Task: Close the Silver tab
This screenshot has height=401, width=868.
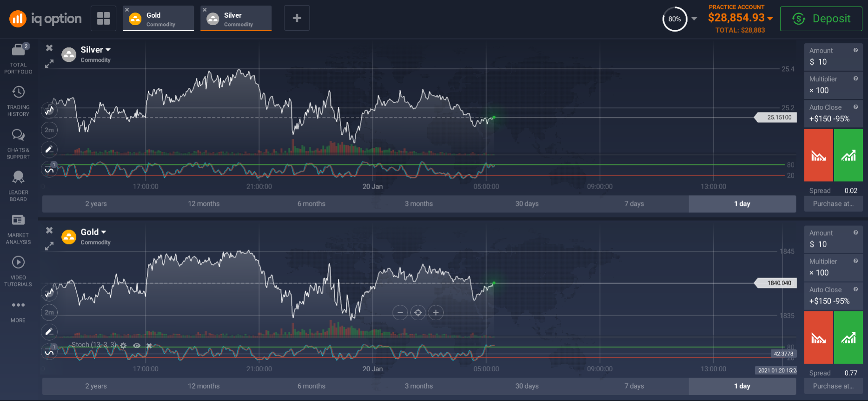Action: tap(205, 10)
